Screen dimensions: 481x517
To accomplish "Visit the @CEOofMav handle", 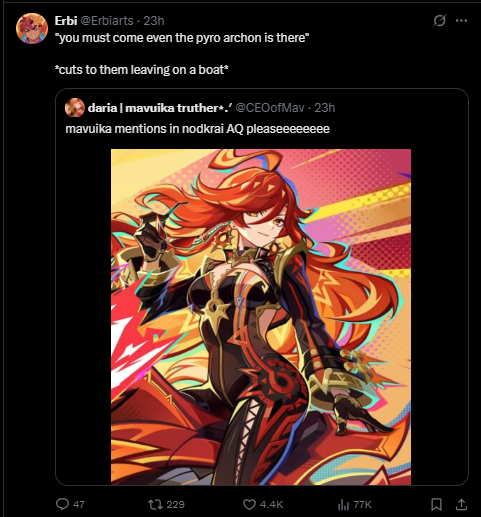I will click(270, 108).
